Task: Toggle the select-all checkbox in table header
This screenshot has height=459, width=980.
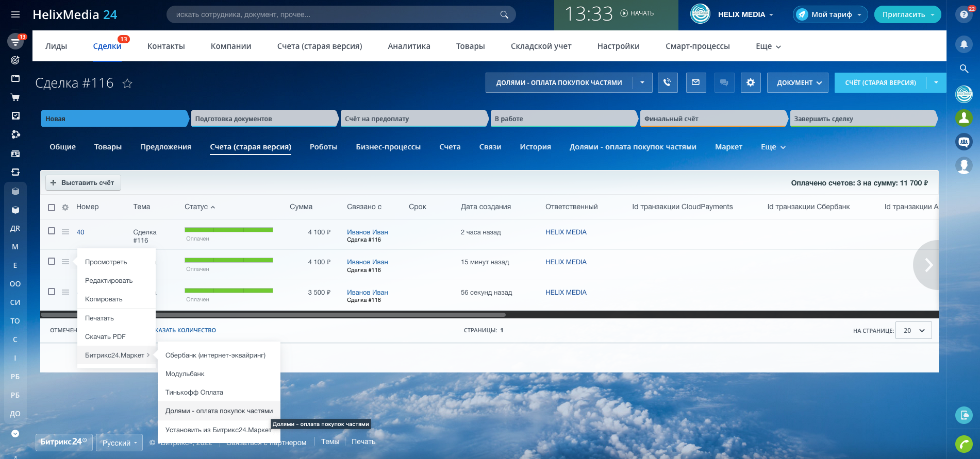Action: pyautogui.click(x=52, y=207)
